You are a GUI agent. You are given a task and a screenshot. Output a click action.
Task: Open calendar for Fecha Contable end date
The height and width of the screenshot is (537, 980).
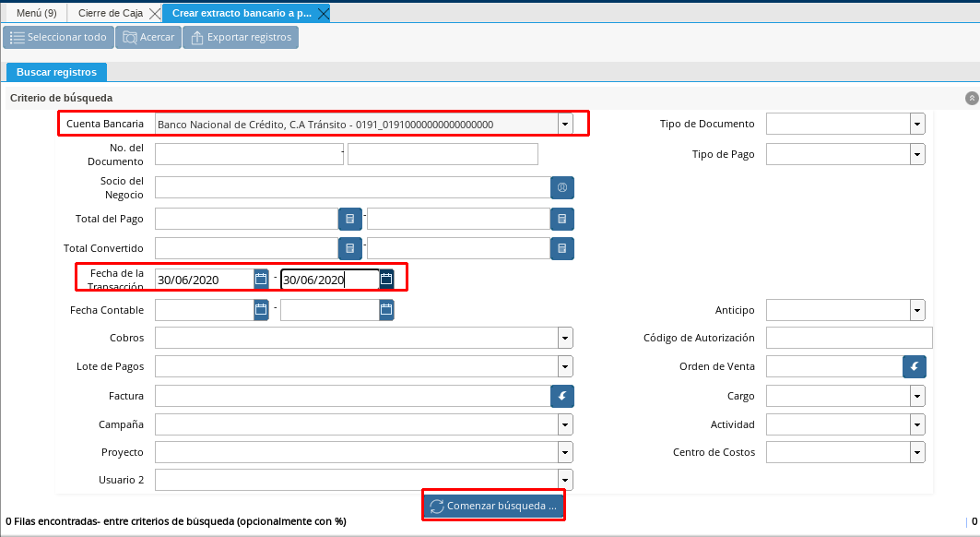[386, 309]
